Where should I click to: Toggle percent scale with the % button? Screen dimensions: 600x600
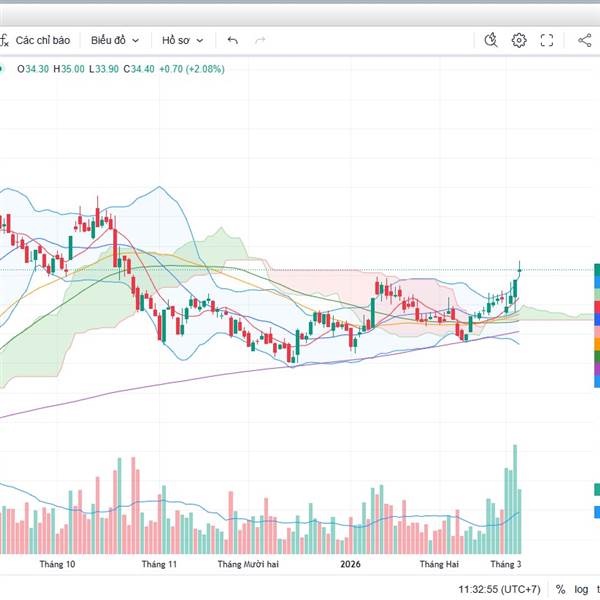[561, 589]
